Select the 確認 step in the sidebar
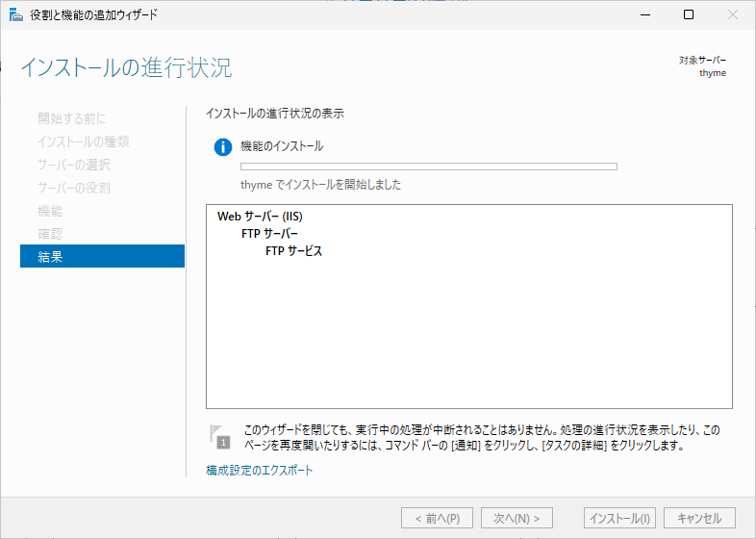756x539 pixels. click(x=50, y=234)
